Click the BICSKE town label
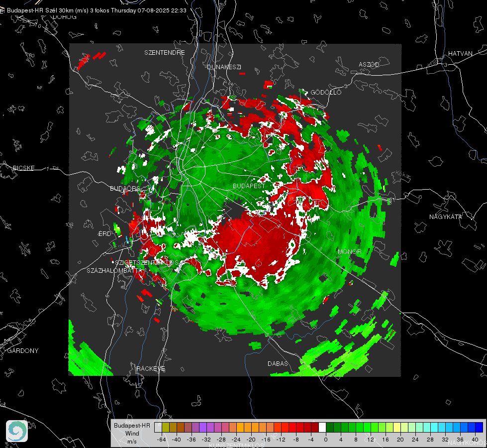Image resolution: width=487 pixels, height=448 pixels. (x=24, y=168)
